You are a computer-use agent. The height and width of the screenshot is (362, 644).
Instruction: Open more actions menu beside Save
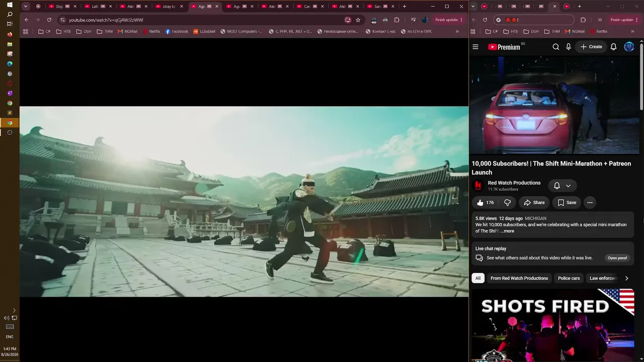(590, 203)
